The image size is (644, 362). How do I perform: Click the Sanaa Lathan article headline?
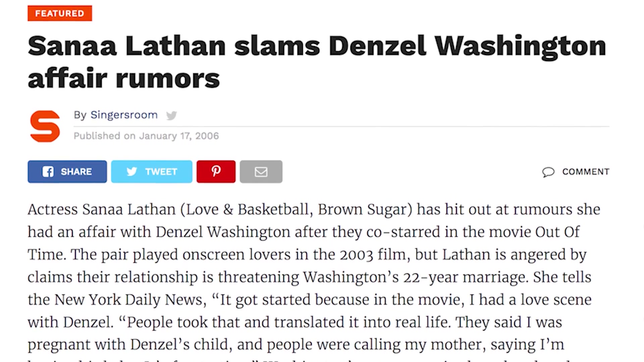(317, 62)
